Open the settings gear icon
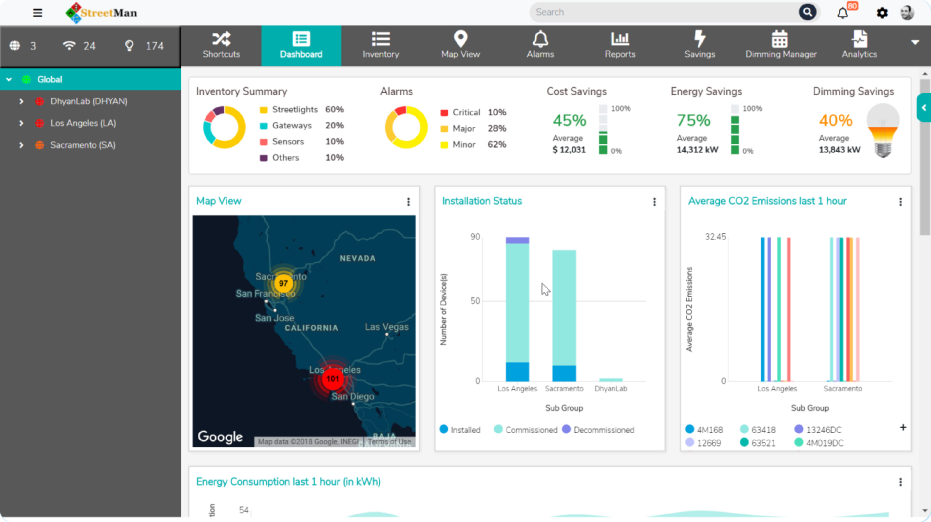931x522 pixels. click(x=882, y=13)
